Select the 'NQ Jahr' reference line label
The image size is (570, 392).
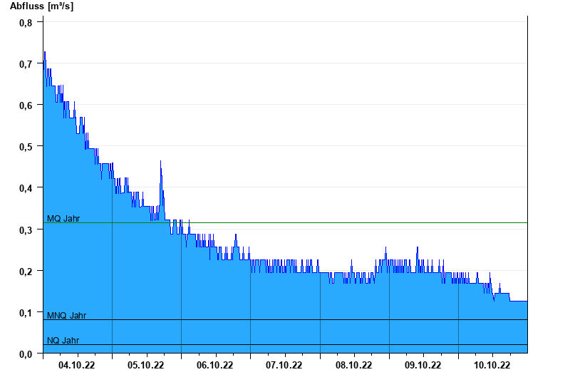pyautogui.click(x=63, y=341)
